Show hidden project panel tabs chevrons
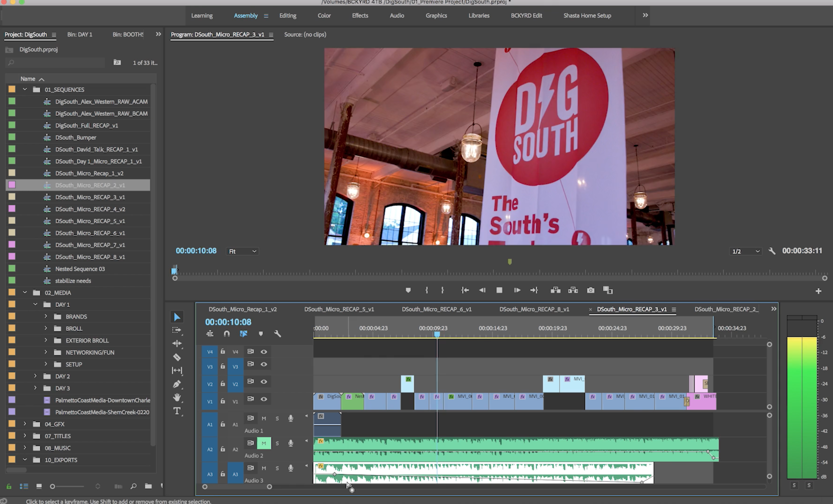833x504 pixels. (158, 34)
